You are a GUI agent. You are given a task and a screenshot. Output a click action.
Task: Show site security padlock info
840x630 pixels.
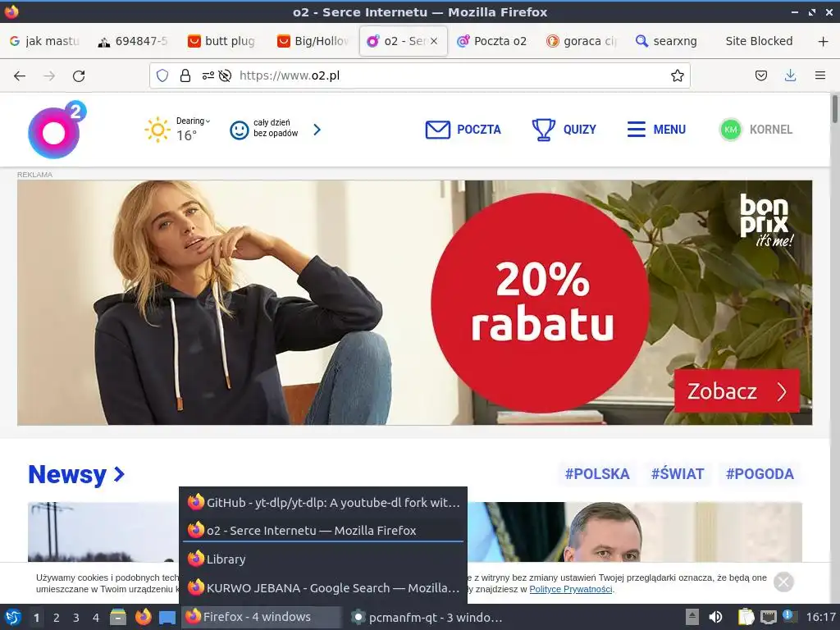pyautogui.click(x=185, y=75)
